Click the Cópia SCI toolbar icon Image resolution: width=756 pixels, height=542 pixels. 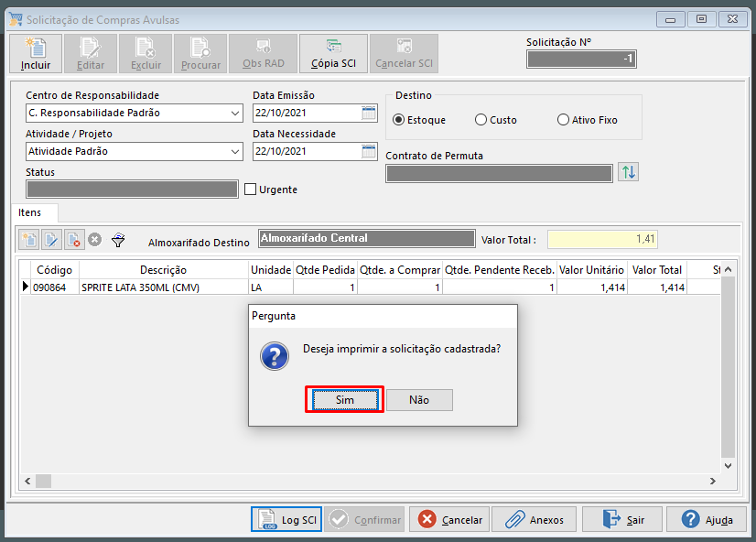[x=333, y=53]
